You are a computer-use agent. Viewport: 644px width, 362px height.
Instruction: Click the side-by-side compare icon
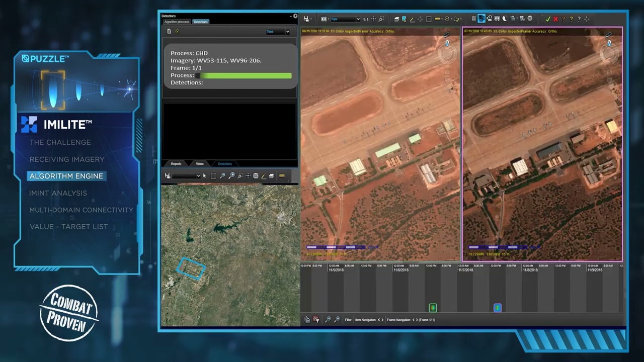click(x=497, y=19)
